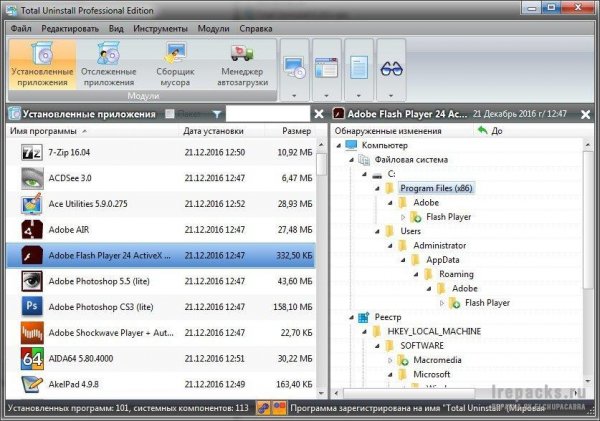Open the Инструменты menu
Viewport: 600px width, 421px height.
[x=160, y=29]
